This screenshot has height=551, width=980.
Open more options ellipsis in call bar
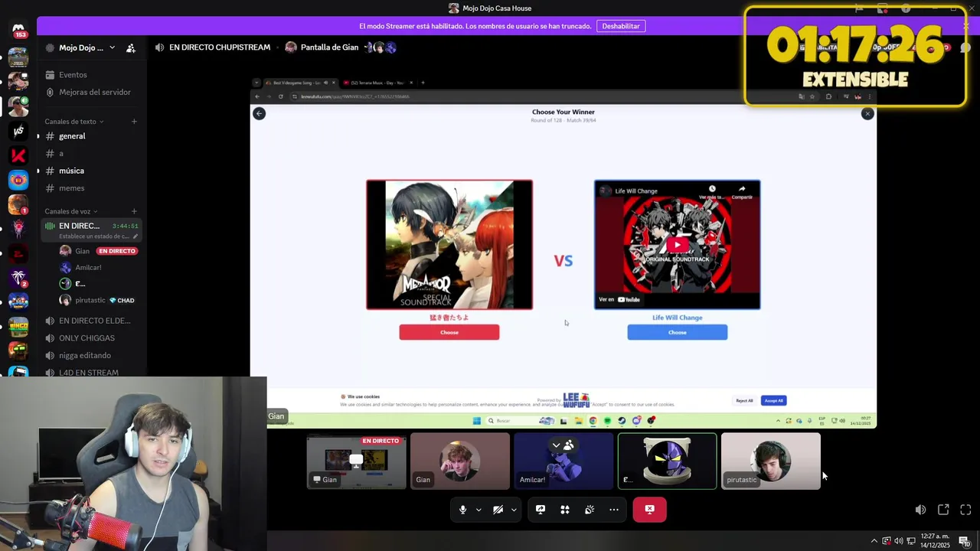pyautogui.click(x=614, y=510)
